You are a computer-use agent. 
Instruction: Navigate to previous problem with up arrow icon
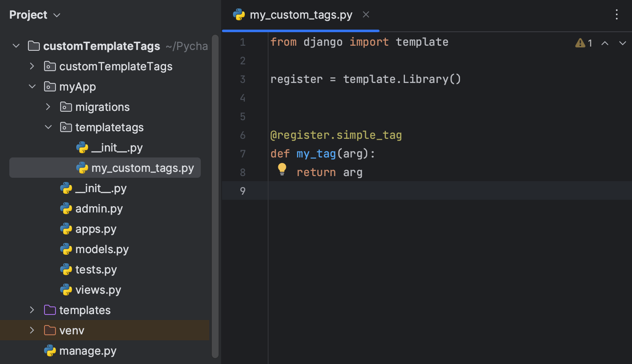pos(605,43)
